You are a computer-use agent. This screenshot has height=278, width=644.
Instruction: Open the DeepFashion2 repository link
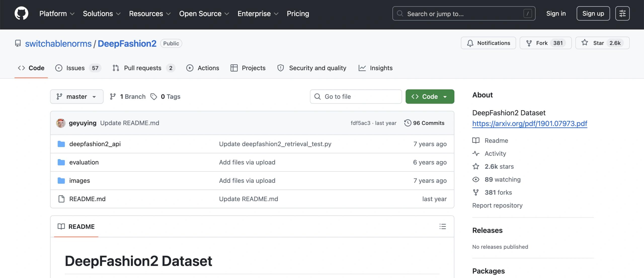tap(127, 43)
